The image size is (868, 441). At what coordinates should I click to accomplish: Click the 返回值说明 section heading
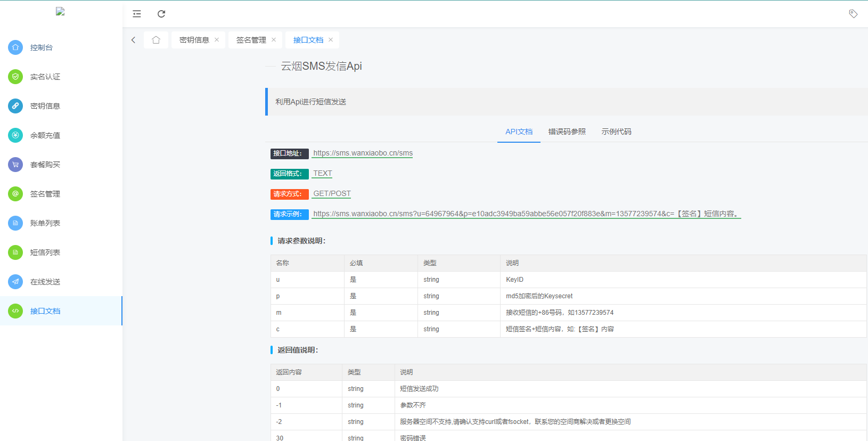(x=298, y=350)
